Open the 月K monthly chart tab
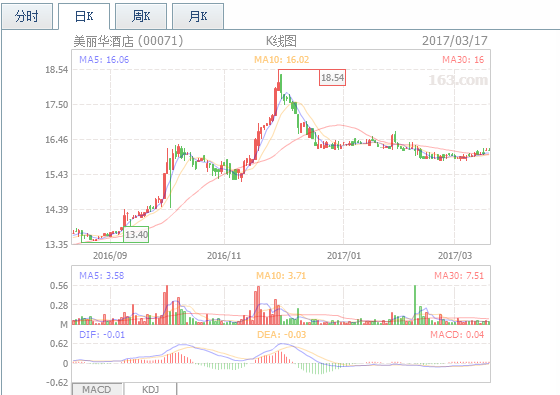Screen dimensions: 560x395 (x=198, y=16)
